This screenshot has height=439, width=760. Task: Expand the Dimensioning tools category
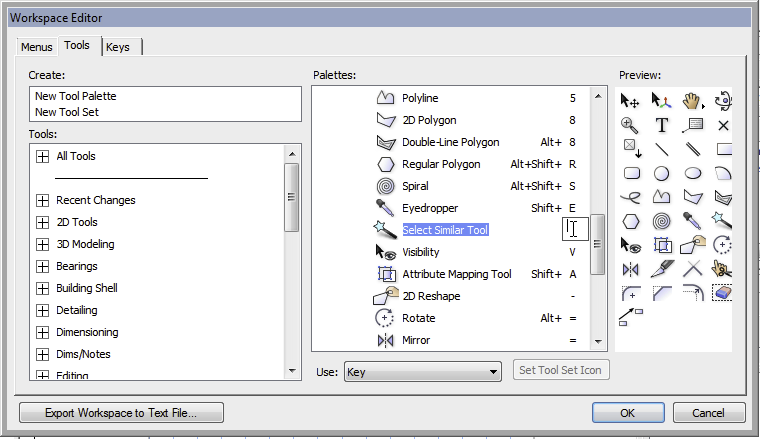pyautogui.click(x=42, y=332)
